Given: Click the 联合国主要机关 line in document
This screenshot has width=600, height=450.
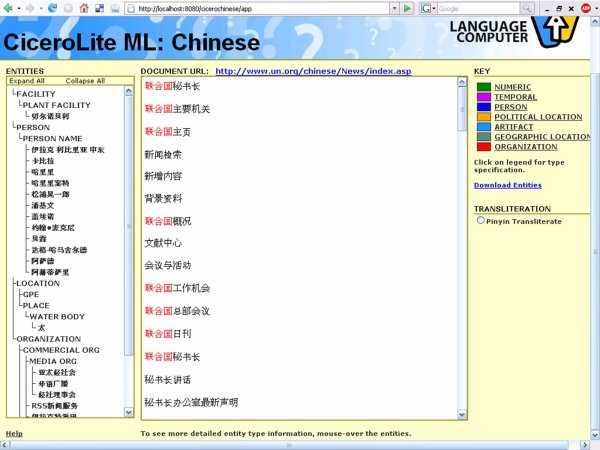Looking at the screenshot, I should 177,109.
